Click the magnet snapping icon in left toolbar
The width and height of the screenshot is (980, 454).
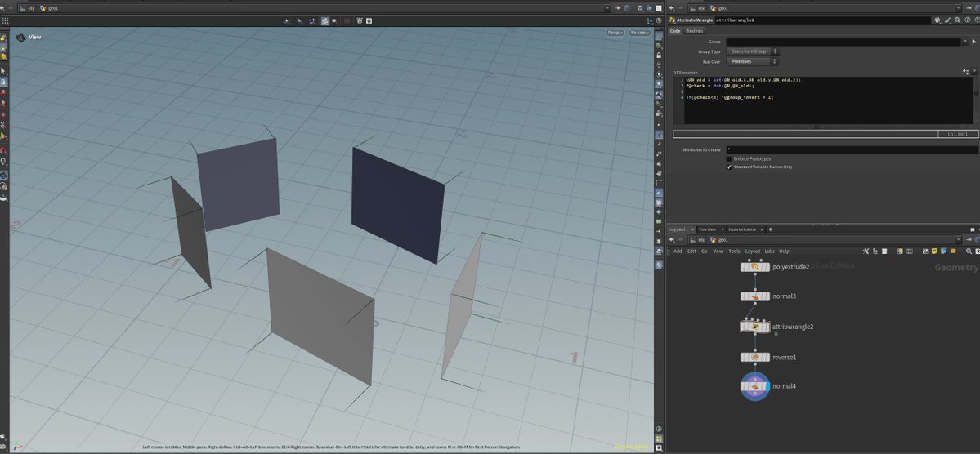(4, 150)
